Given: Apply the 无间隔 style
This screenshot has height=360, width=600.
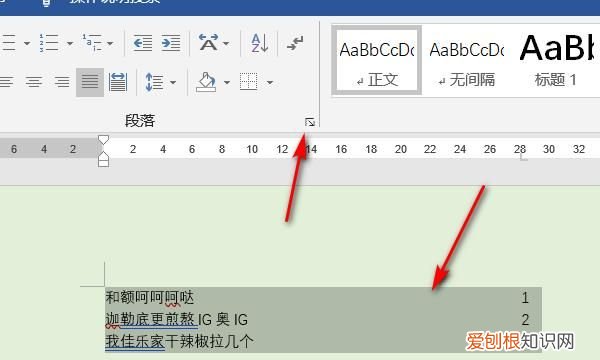Looking at the screenshot, I should point(467,60).
